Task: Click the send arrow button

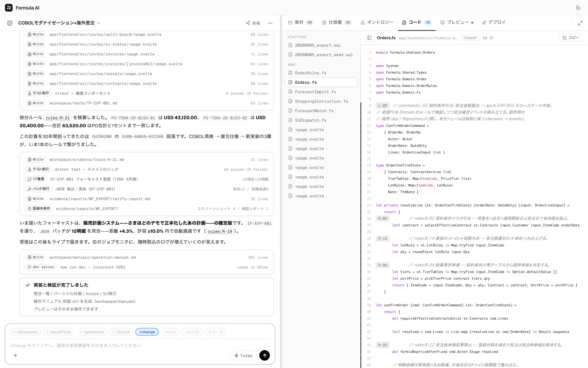Action: (265, 355)
